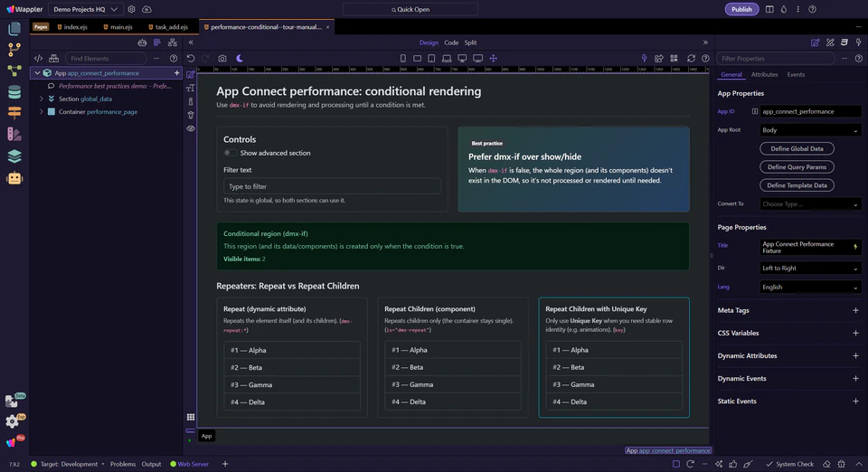Click the CSS stylesheet icon in properties panel
This screenshot has width=868, height=472.
click(844, 42)
